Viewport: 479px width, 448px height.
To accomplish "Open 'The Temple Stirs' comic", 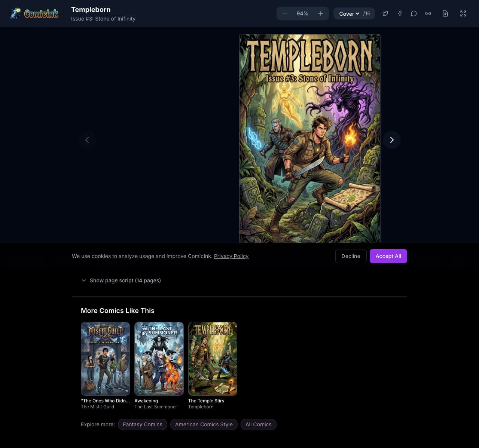I will pos(213,358).
